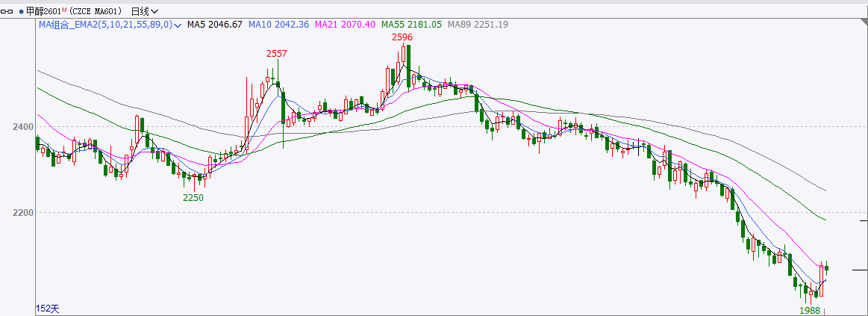Select the magenta MA21 2070.40 legend
This screenshot has width=868, height=316.
coord(345,25)
